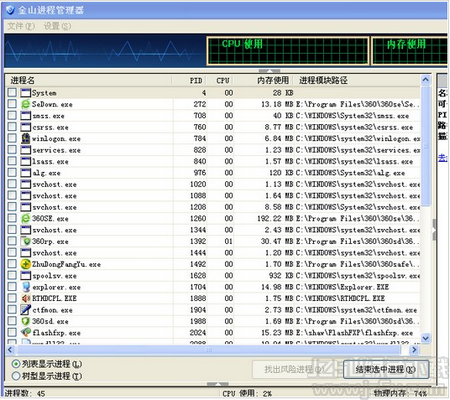Viewport: 450px width, 400px height.
Task: Open the 设置(S) menu
Action: [57, 26]
